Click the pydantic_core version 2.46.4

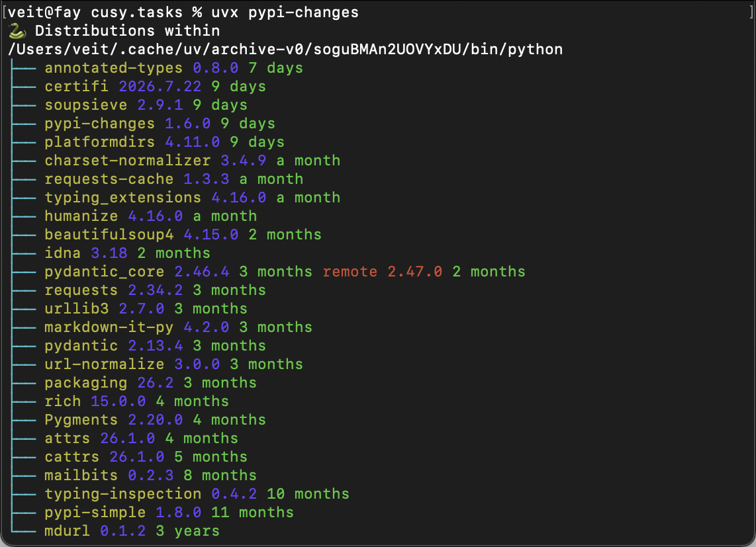pyautogui.click(x=201, y=272)
